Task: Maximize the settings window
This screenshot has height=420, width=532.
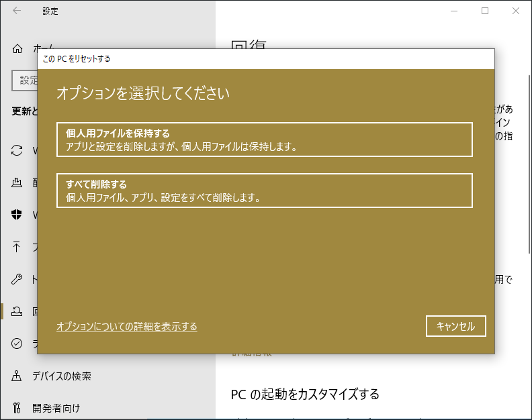Action: (485, 11)
